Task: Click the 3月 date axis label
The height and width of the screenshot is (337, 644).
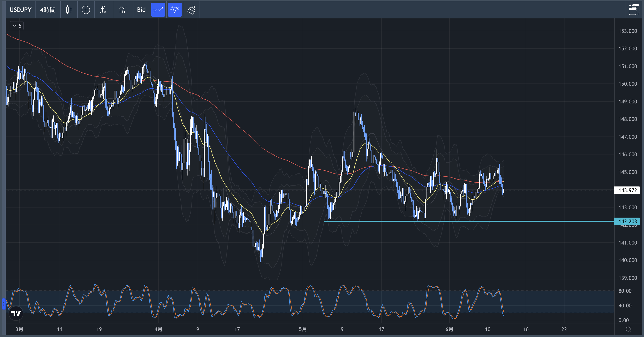Action: 19,329
